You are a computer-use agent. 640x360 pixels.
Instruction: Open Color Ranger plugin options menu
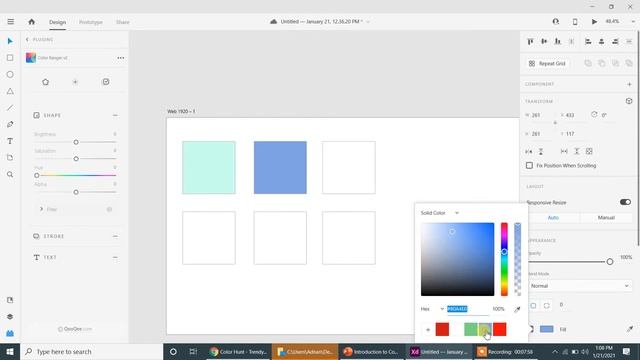click(x=120, y=58)
